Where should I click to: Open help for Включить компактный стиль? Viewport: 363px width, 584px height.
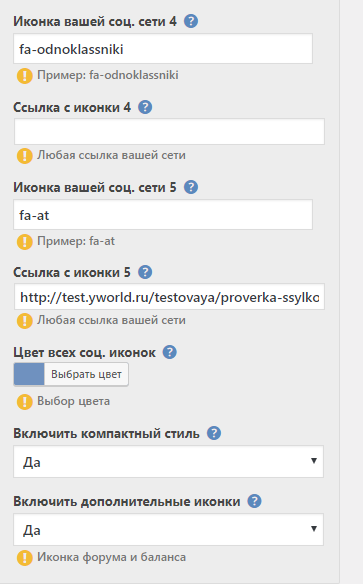coord(214,433)
